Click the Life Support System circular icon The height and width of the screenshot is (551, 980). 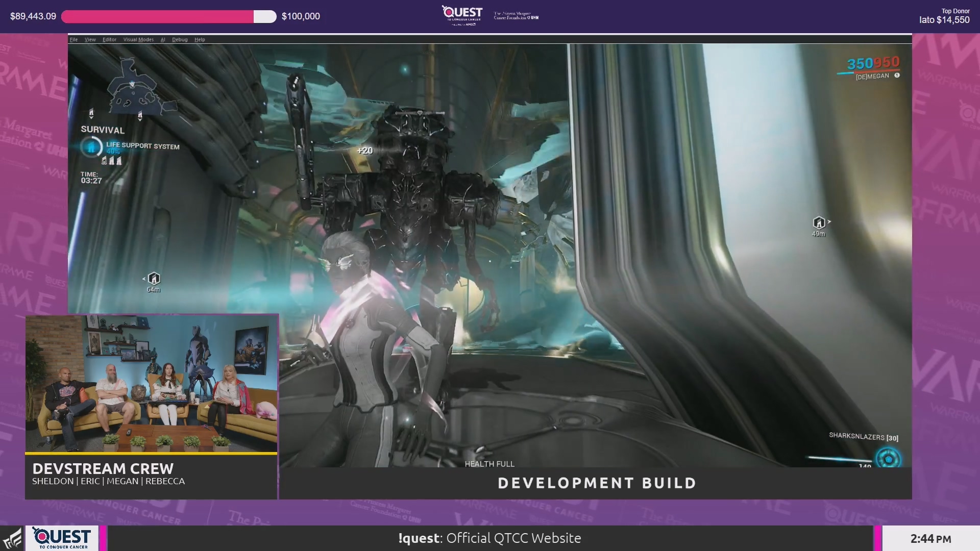pos(91,147)
